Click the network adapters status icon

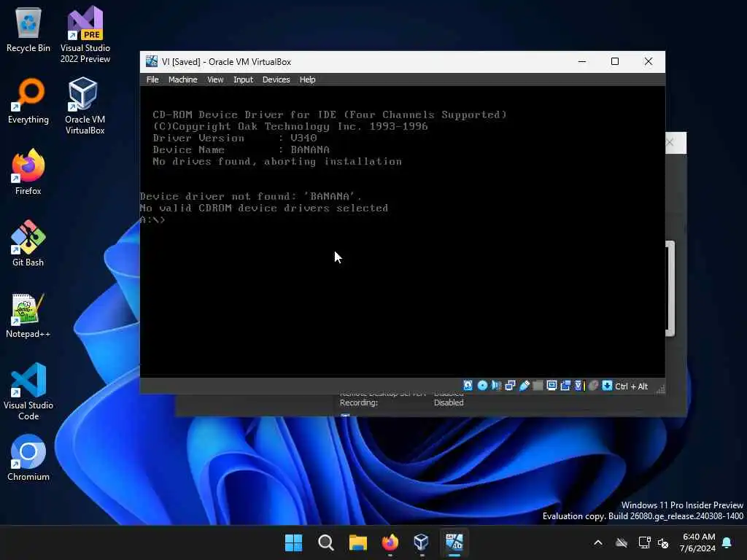[510, 385]
